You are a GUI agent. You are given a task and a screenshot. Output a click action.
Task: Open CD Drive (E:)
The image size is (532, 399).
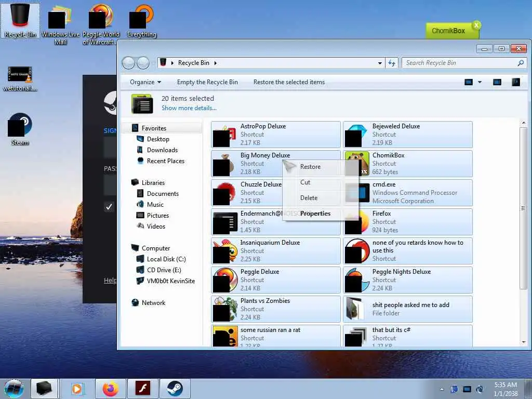pos(164,270)
